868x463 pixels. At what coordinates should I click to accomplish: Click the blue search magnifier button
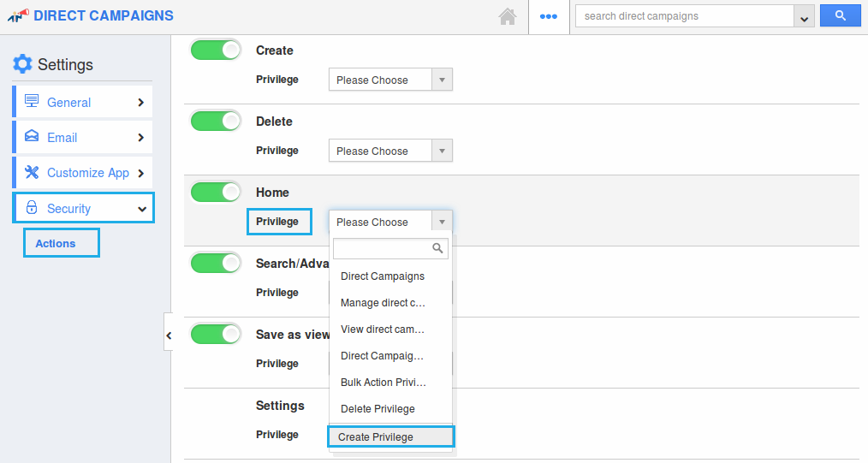(840, 15)
